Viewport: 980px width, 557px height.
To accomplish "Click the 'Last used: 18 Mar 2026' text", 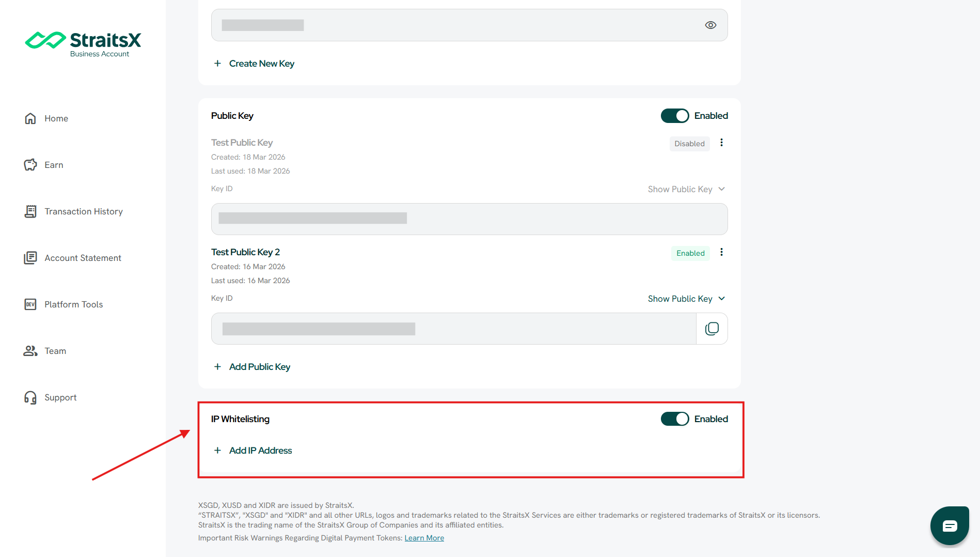I will point(250,171).
